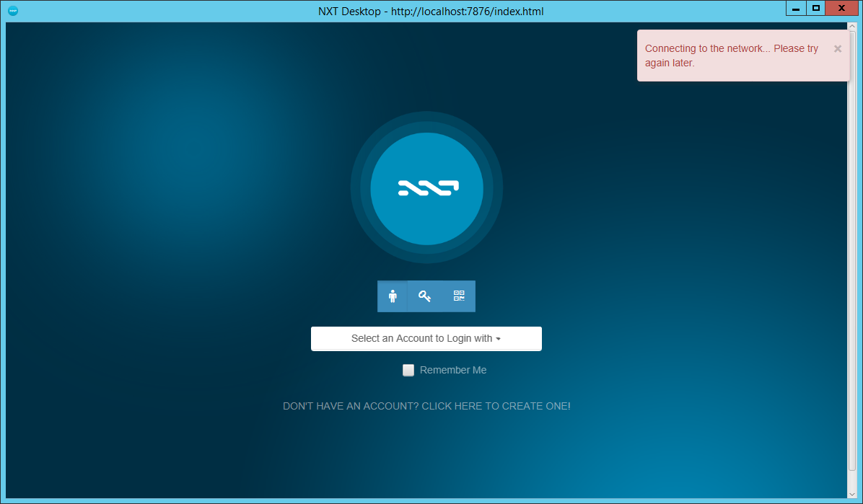Screen dimensions: 863x504
Task: Close the NXT Desktop window
Action: click(x=841, y=8)
